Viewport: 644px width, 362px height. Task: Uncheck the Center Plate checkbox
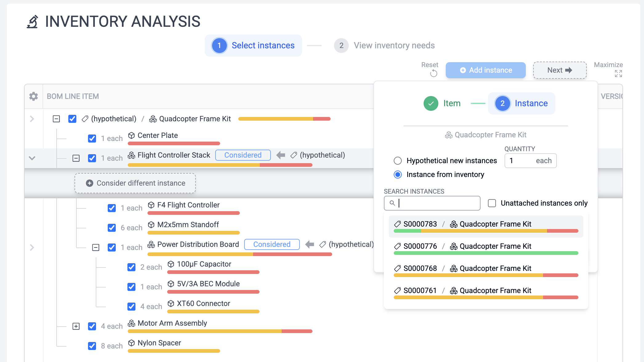(92, 139)
